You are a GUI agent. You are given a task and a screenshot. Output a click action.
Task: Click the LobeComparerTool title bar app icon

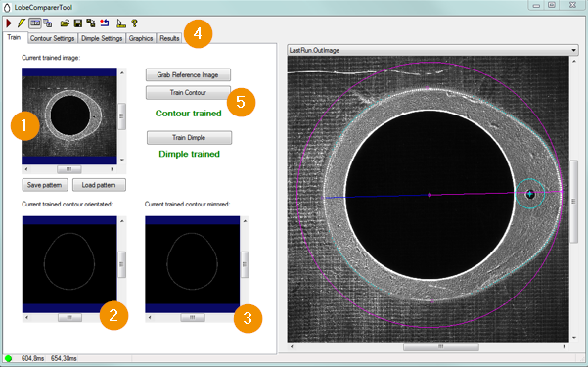coord(7,8)
